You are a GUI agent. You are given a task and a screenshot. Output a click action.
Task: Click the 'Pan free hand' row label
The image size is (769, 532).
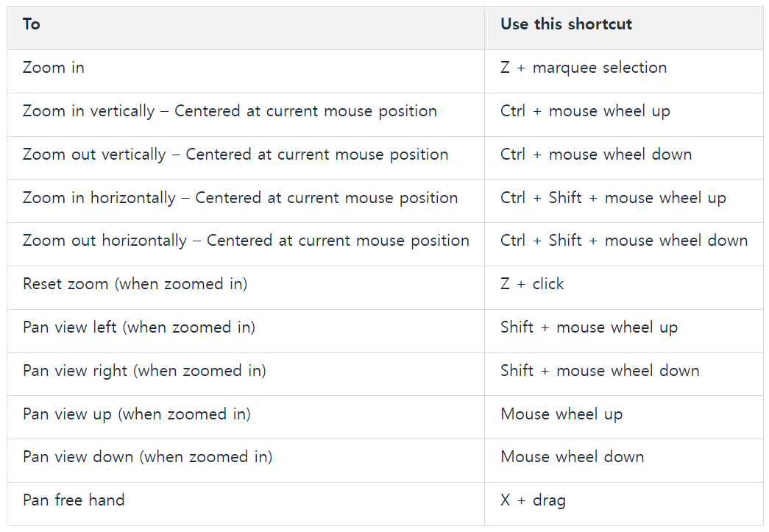click(74, 500)
